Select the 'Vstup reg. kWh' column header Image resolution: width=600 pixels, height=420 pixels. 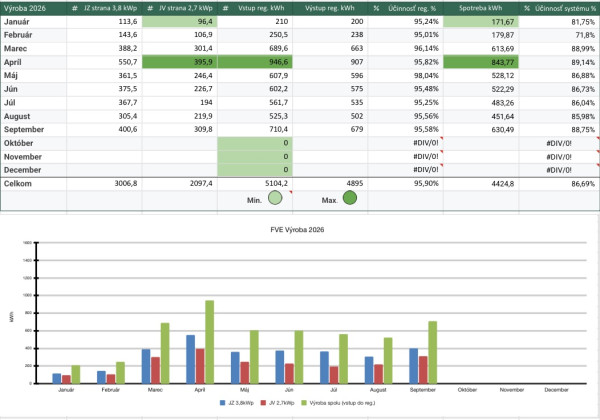click(255, 8)
